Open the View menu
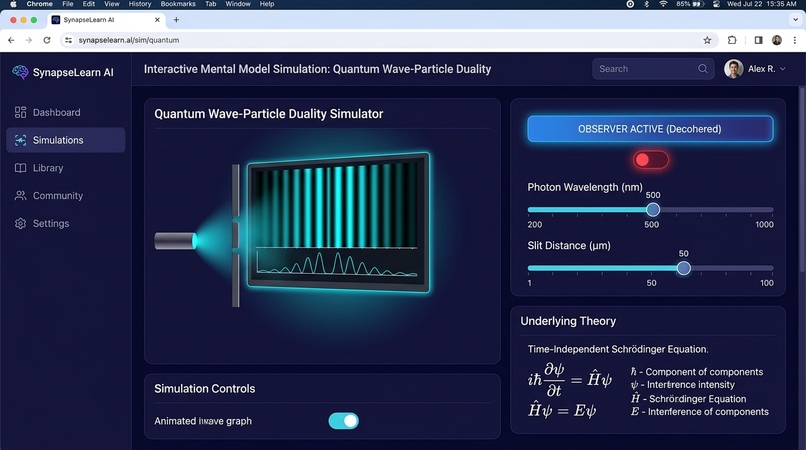Screen dimensions: 806x450 tap(112, 4)
